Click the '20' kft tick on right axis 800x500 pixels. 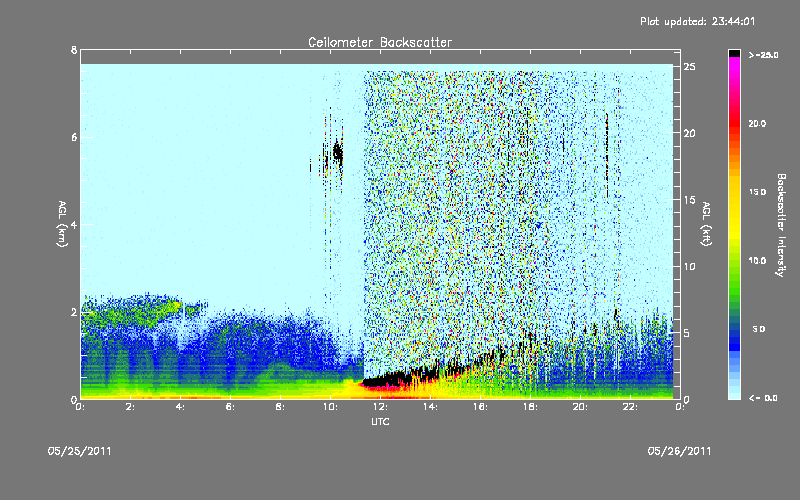(689, 133)
